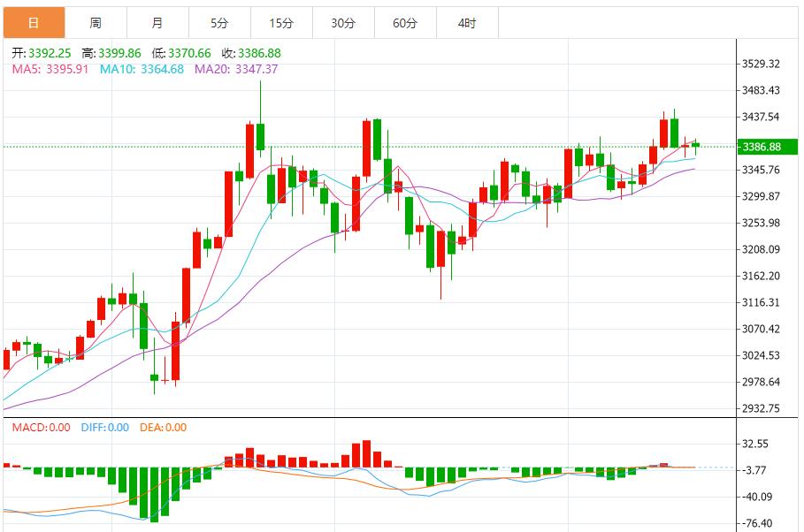This screenshot has width=804, height=532.
Task: Show the 60分 timeframe chart
Action: coord(405,23)
